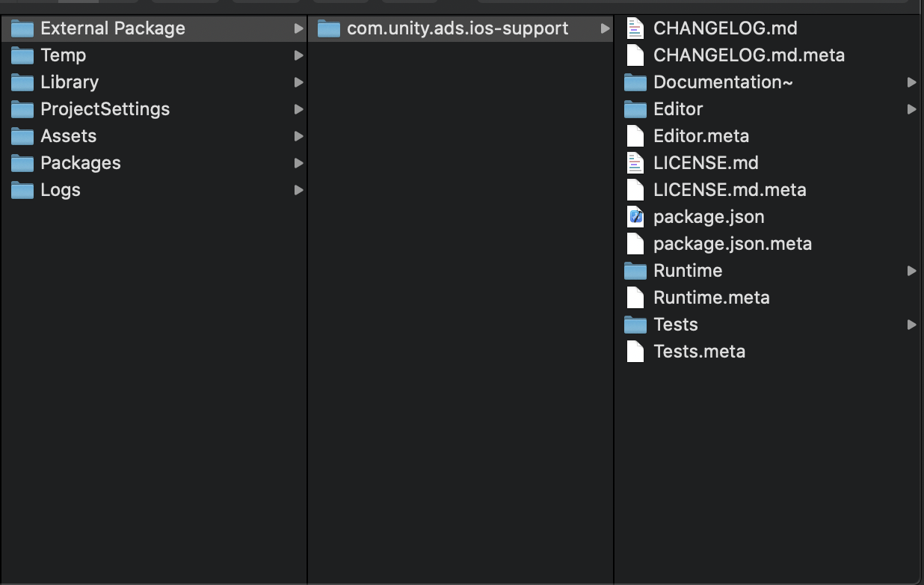Click the Tests folder icon
924x585 pixels.
point(635,325)
